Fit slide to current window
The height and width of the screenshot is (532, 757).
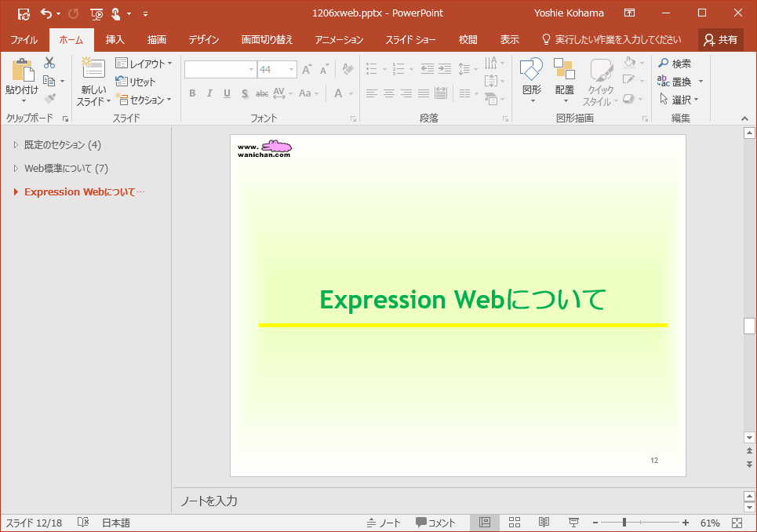pyautogui.click(x=737, y=523)
